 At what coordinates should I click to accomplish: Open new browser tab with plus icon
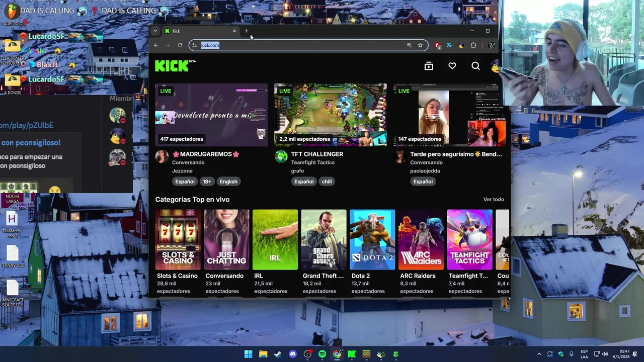[x=247, y=31]
